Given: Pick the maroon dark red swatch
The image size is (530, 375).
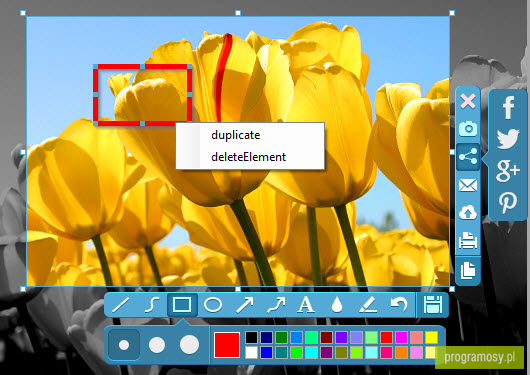Looking at the screenshot, I should click(326, 337).
